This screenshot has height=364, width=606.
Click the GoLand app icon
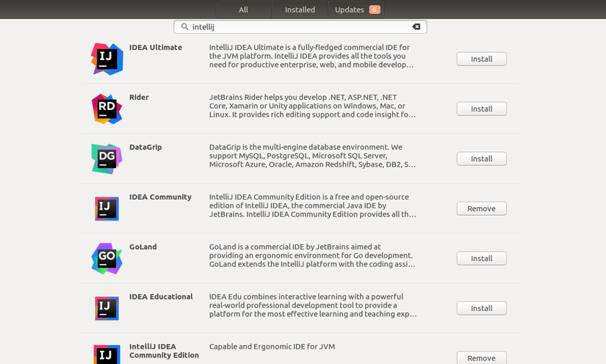click(x=107, y=258)
